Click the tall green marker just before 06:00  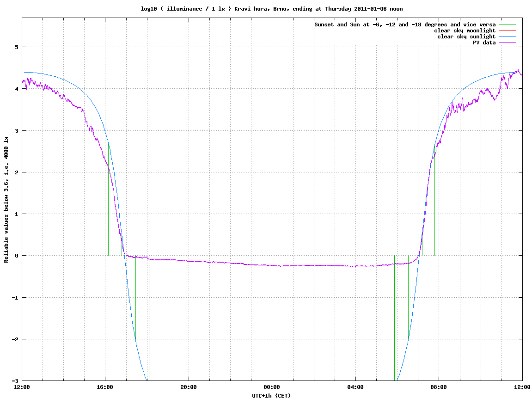[395, 318]
